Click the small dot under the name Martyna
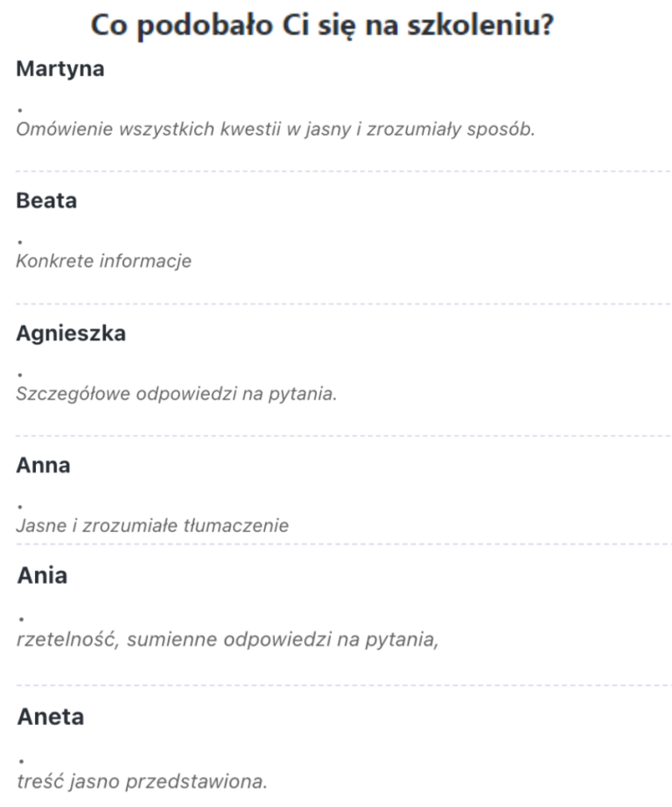Image resolution: width=672 pixels, height=807 pixels. 19,110
